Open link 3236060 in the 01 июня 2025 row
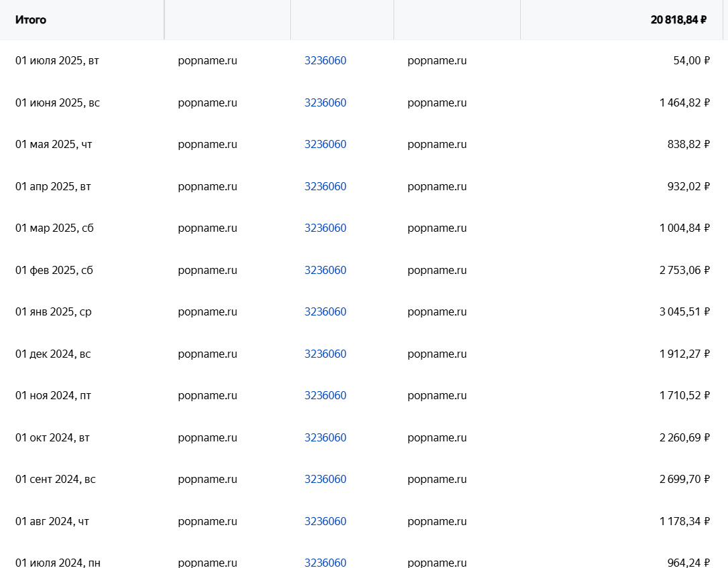Viewport: 728px width, 568px height. click(x=326, y=102)
